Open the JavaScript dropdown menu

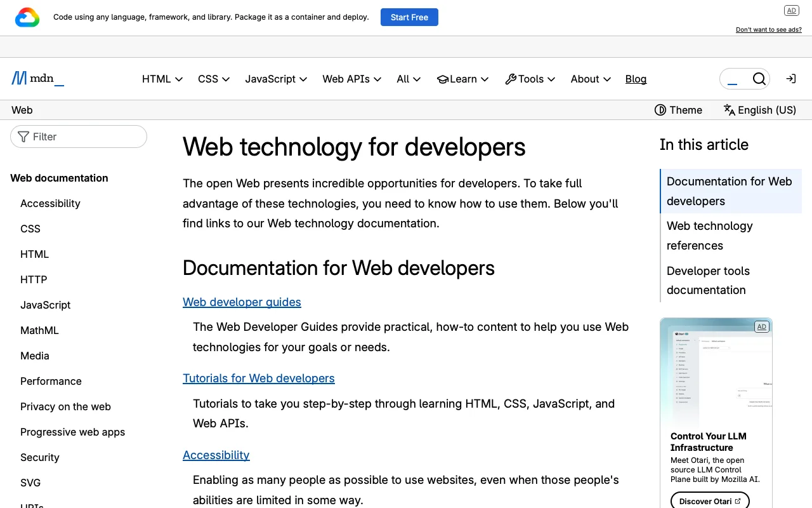click(x=277, y=79)
